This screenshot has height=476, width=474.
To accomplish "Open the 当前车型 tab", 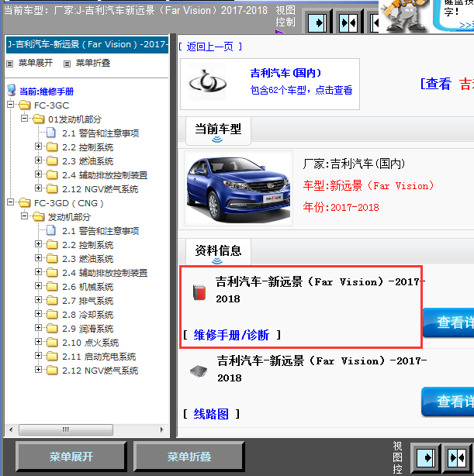I will [218, 131].
